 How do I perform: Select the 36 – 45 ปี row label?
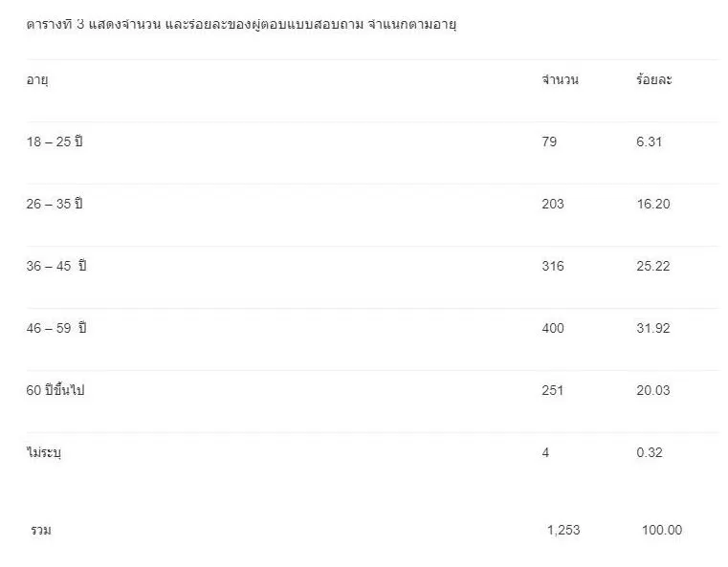pyautogui.click(x=56, y=266)
